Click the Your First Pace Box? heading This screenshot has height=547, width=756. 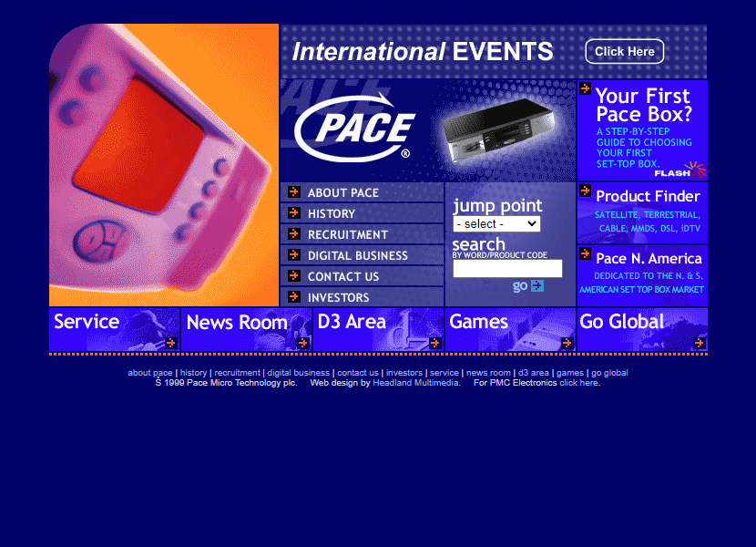(644, 105)
